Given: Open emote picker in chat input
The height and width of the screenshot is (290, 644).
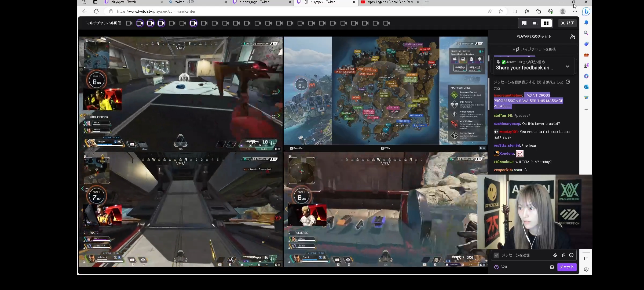Looking at the screenshot, I should (x=571, y=255).
